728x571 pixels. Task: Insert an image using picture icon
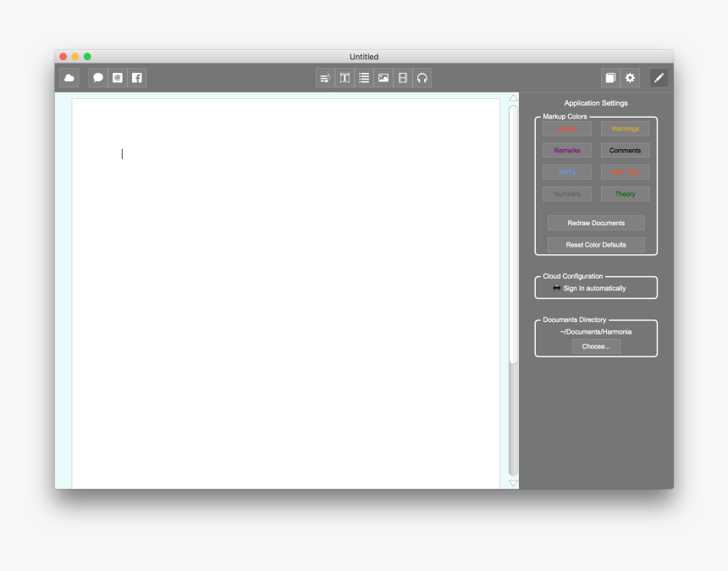click(x=383, y=78)
